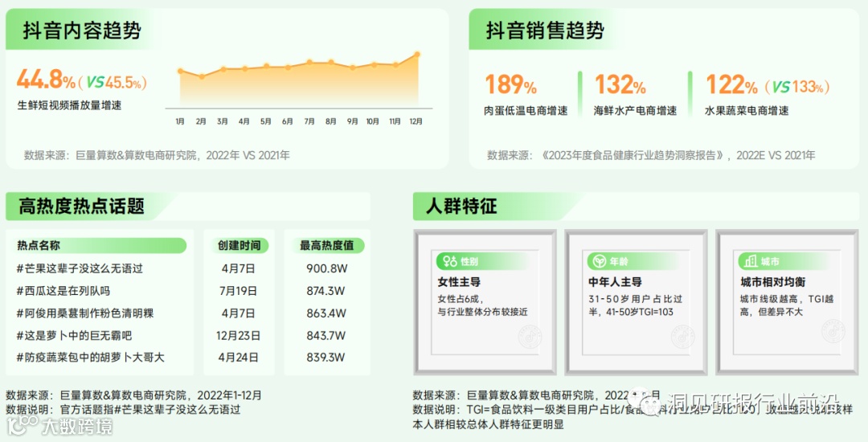The width and height of the screenshot is (868, 442).
Task: Click the 12月23日 creation date
Action: 238,336
